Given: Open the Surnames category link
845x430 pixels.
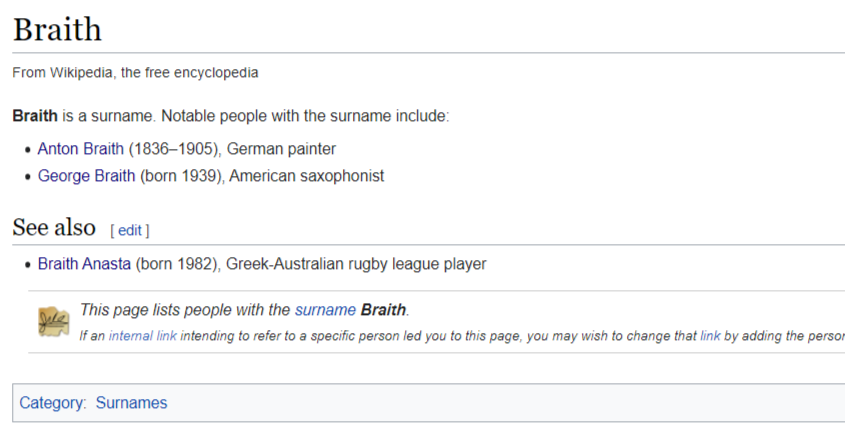Looking at the screenshot, I should point(131,403).
